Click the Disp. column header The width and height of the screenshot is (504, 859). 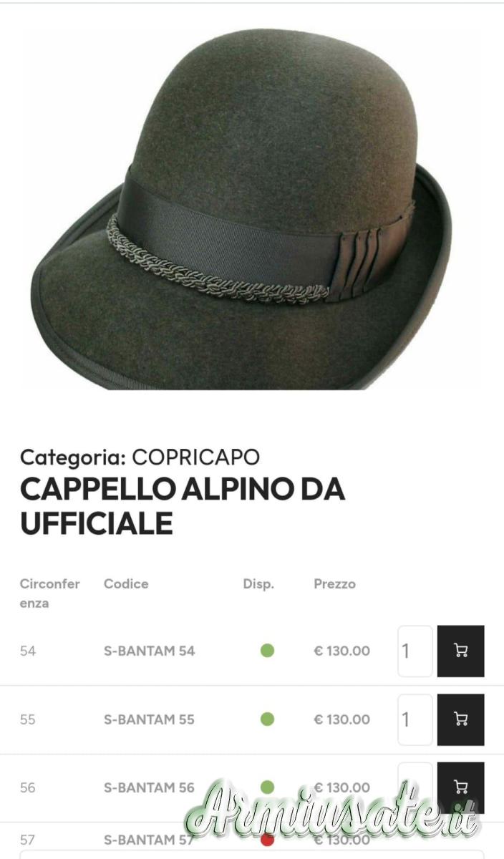pyautogui.click(x=258, y=584)
